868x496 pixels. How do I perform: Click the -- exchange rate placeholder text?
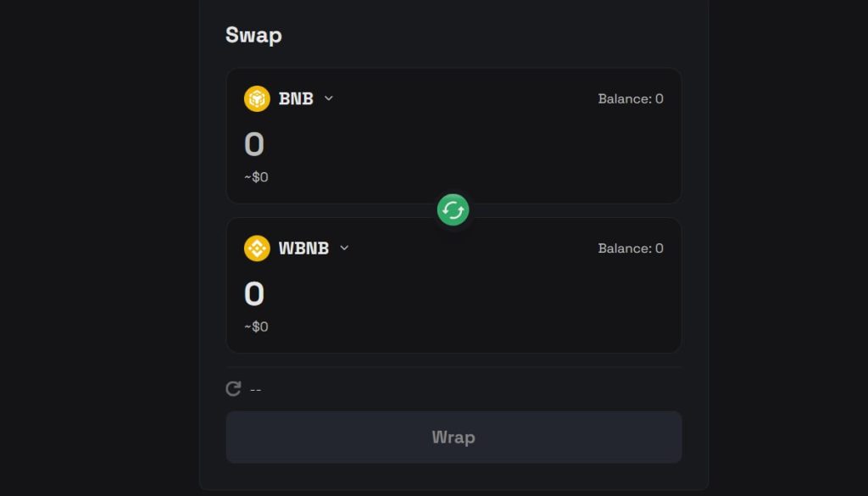pyautogui.click(x=255, y=390)
